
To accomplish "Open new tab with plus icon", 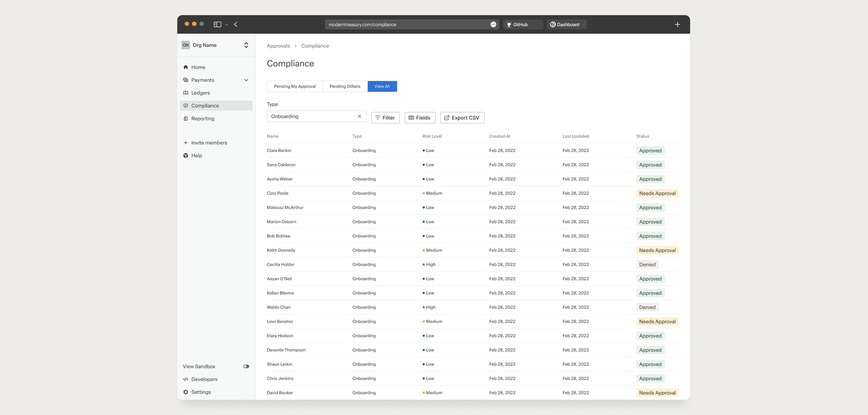I will pos(677,24).
